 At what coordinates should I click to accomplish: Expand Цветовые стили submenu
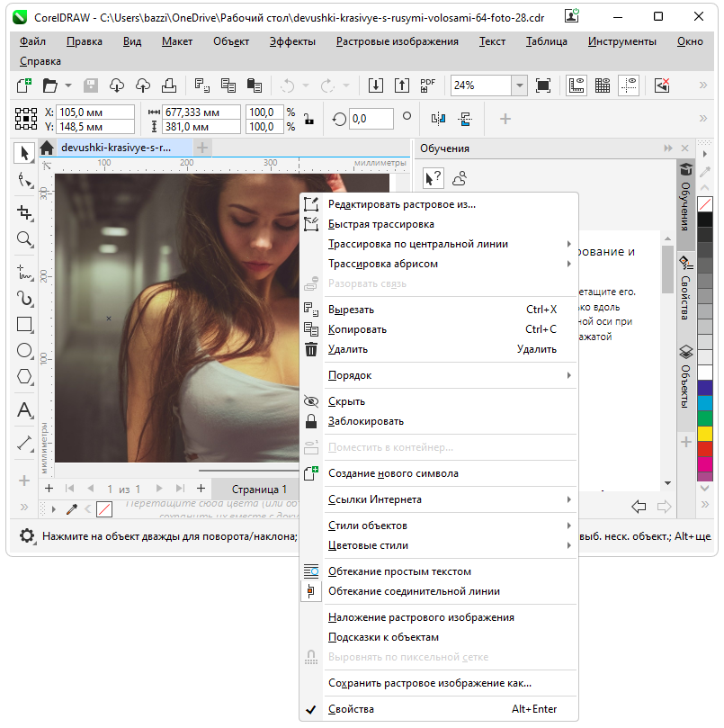tap(439, 545)
